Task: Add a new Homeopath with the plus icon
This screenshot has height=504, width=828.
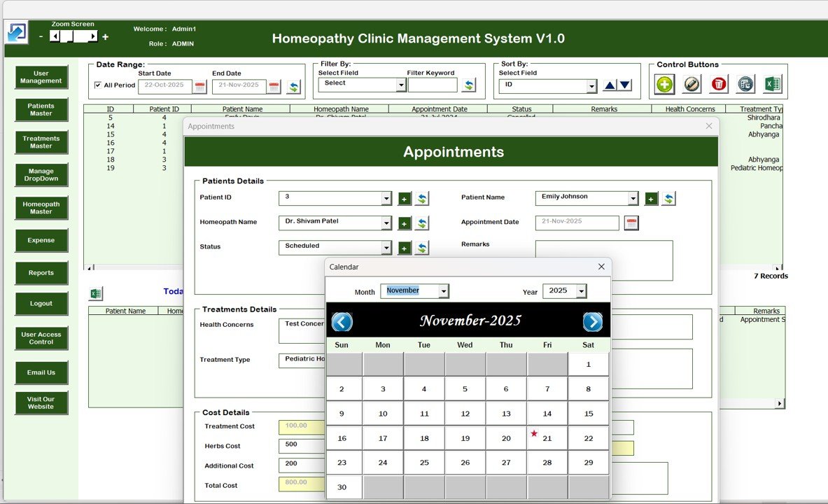Action: [404, 223]
